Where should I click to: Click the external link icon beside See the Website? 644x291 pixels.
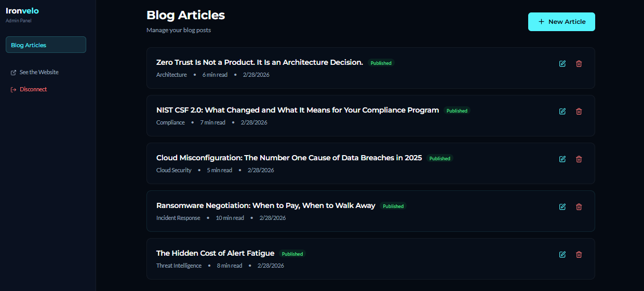[x=14, y=73]
